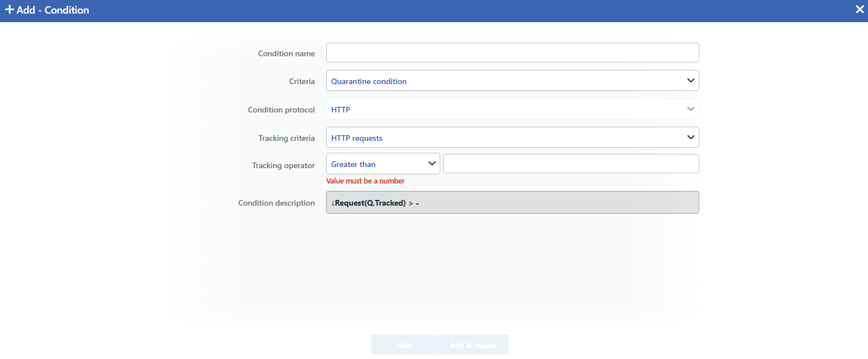Click the Condition protocol label
Screen dimensions: 868x359
coord(281,110)
